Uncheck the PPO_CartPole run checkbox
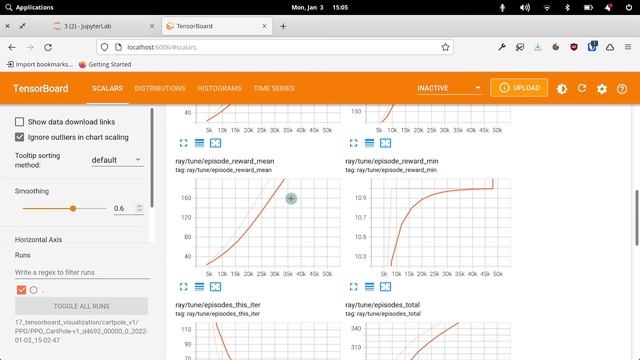Viewport: 640px width, 360px height. click(21, 290)
